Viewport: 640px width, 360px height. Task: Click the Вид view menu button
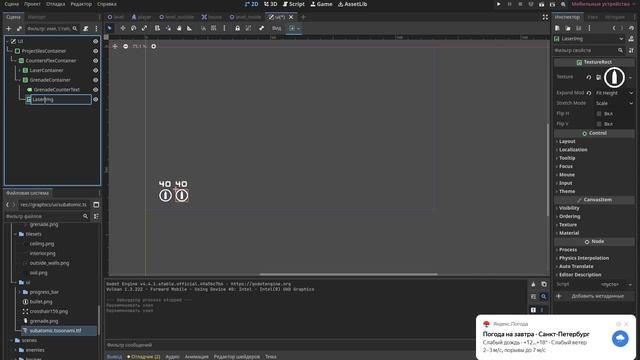click(x=276, y=28)
